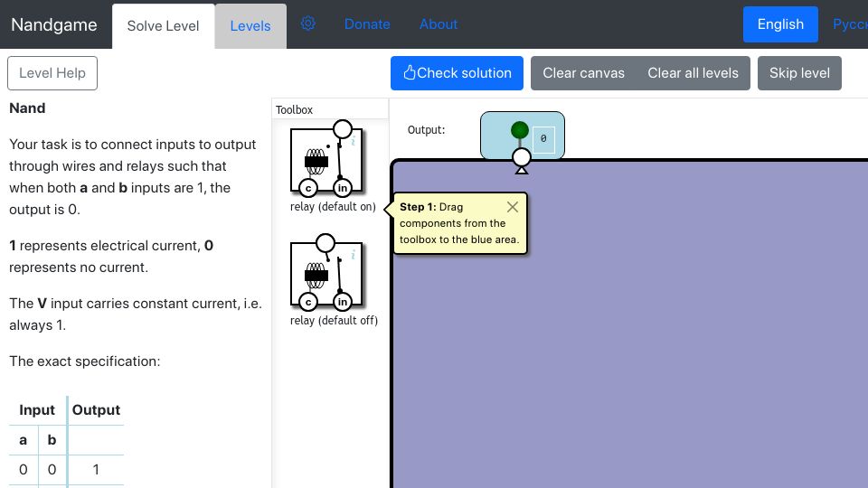Click Clear canvas button
This screenshot has height=488, width=868.
point(583,73)
